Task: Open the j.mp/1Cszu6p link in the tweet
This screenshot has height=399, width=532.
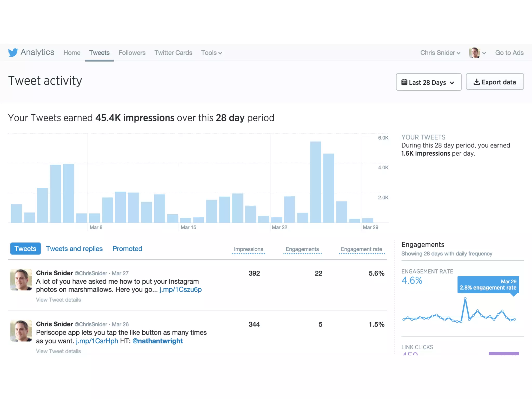Action: tap(181, 289)
